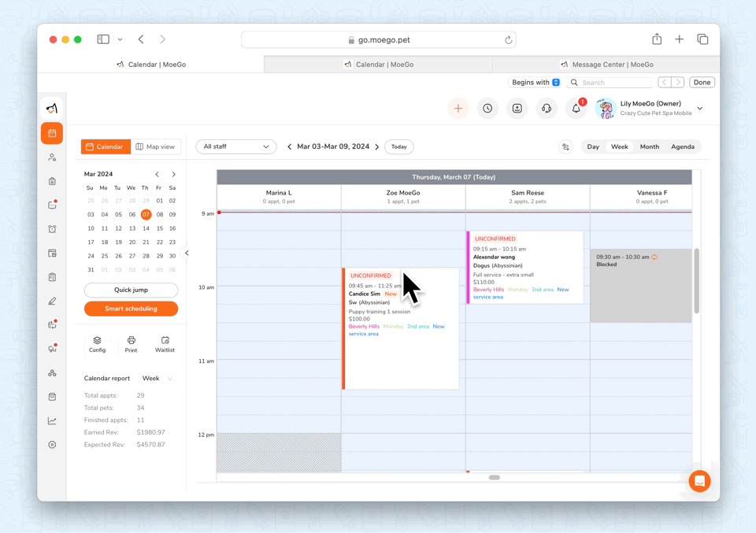
Task: Switch to Calendar view toggle
Action: [106, 146]
